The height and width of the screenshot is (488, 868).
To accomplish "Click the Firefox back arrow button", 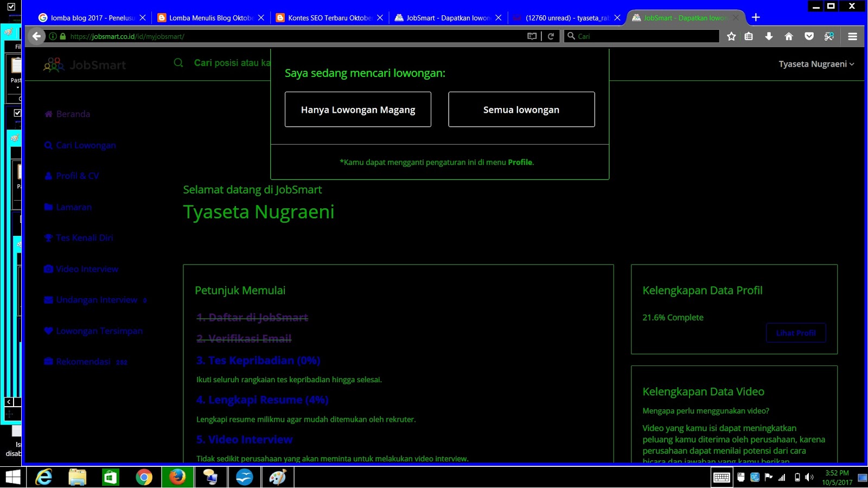I will click(x=36, y=36).
